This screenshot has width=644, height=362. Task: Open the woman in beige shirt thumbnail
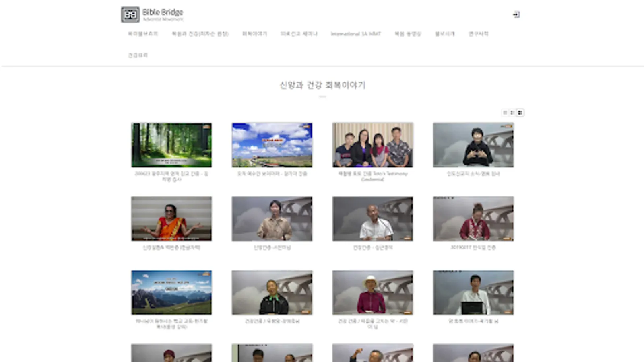pos(272,219)
